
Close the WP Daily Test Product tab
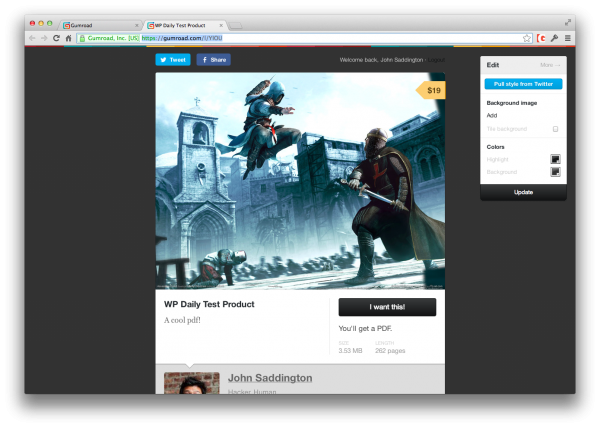click(x=221, y=25)
